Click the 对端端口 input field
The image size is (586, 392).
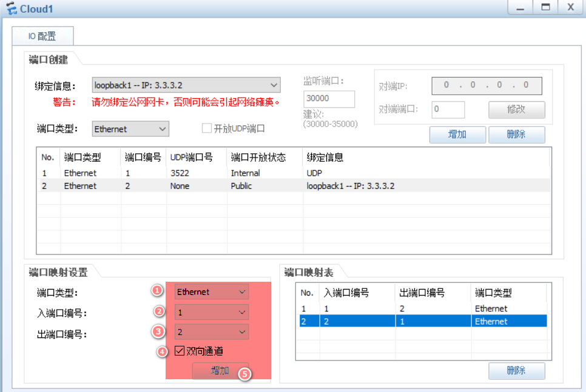(x=448, y=110)
